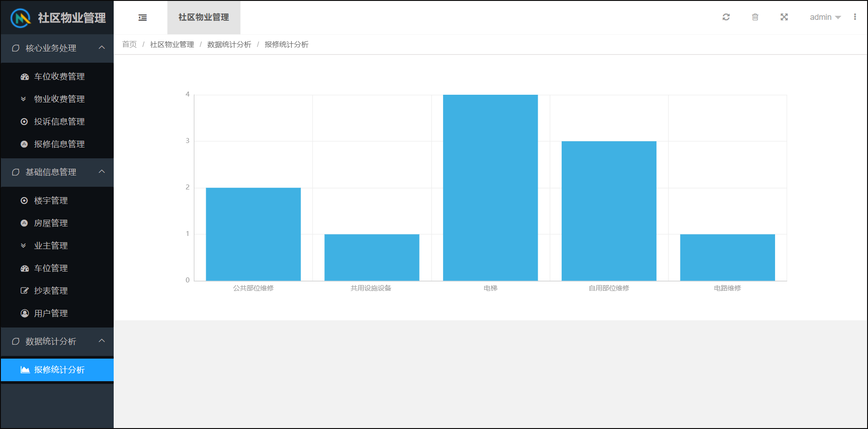Open the admin user dropdown
This screenshot has height=429, width=868.
(x=825, y=17)
